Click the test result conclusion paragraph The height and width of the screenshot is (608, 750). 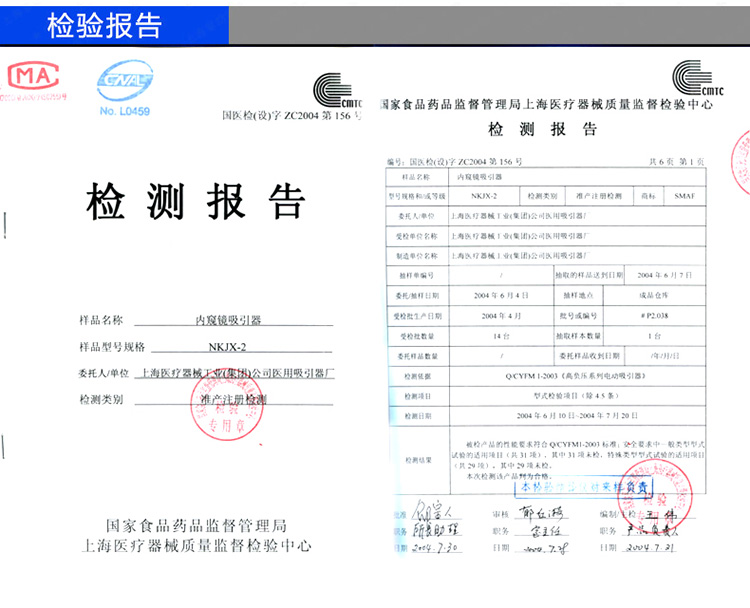click(x=578, y=460)
